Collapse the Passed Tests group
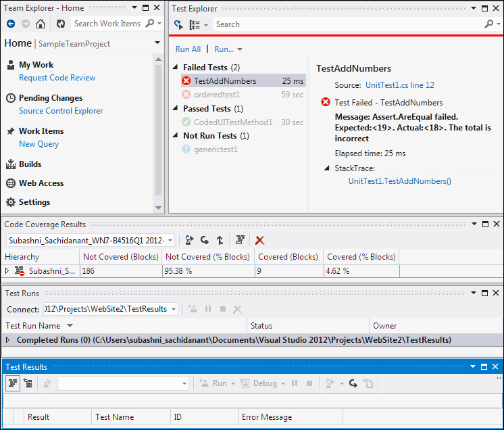This screenshot has width=504, height=430. pyautogui.click(x=175, y=108)
